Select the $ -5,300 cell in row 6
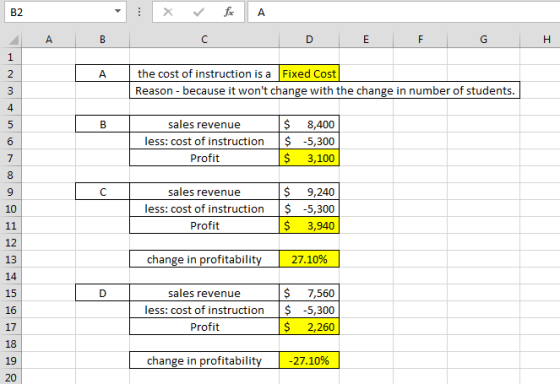The height and width of the screenshot is (384, 560). pos(309,141)
